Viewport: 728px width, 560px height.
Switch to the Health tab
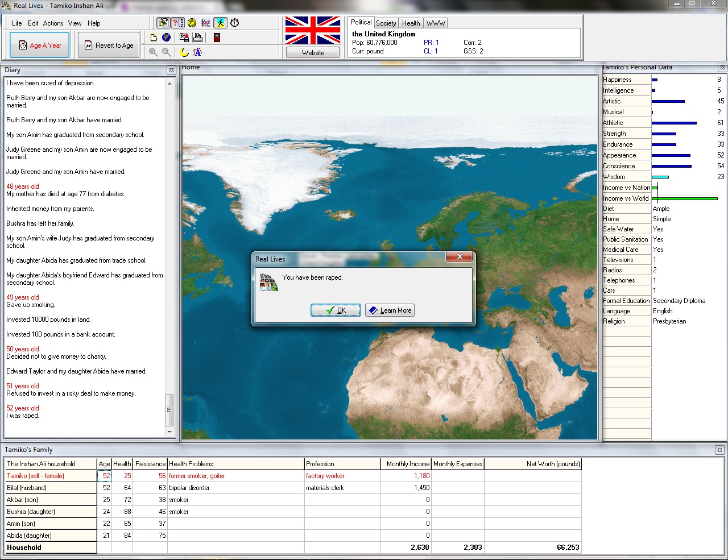[x=411, y=23]
